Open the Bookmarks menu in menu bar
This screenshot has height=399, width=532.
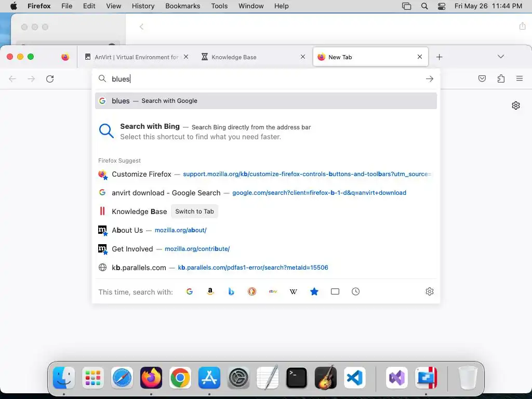[x=182, y=6]
